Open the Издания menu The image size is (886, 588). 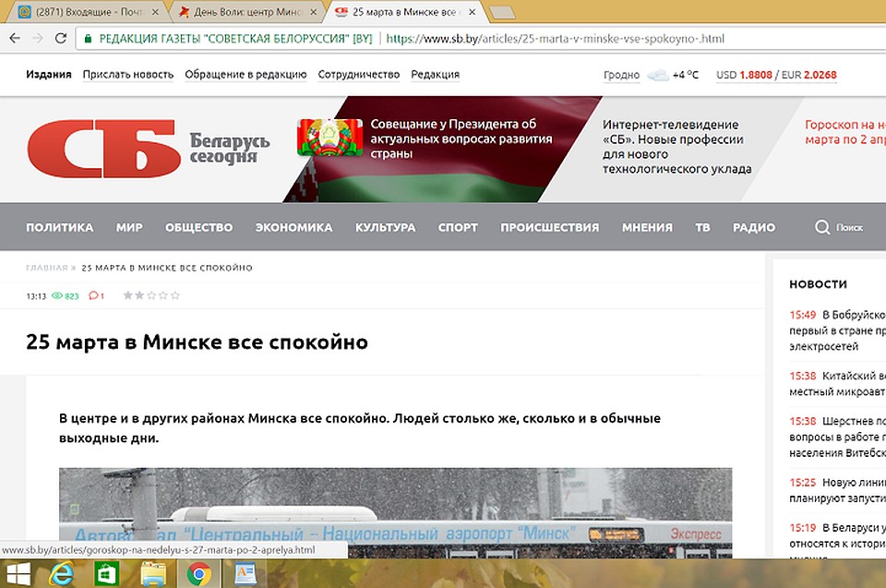click(49, 75)
